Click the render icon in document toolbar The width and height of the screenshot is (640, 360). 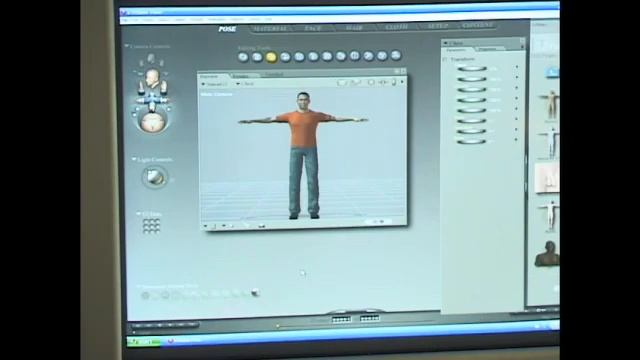pos(341,83)
